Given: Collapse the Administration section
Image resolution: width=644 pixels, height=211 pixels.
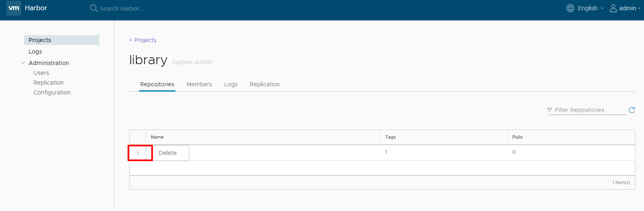Looking at the screenshot, I should [x=24, y=63].
